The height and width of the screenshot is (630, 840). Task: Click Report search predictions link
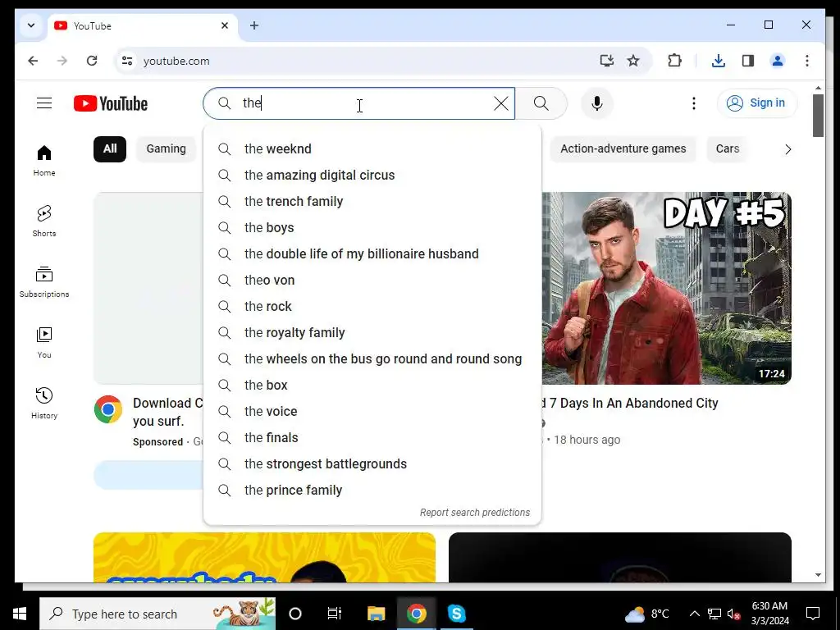(475, 513)
